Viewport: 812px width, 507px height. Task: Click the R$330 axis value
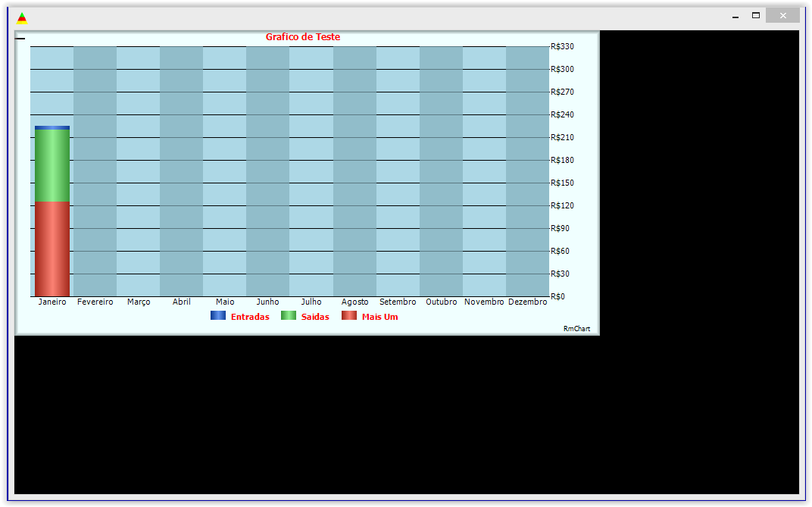[562, 47]
